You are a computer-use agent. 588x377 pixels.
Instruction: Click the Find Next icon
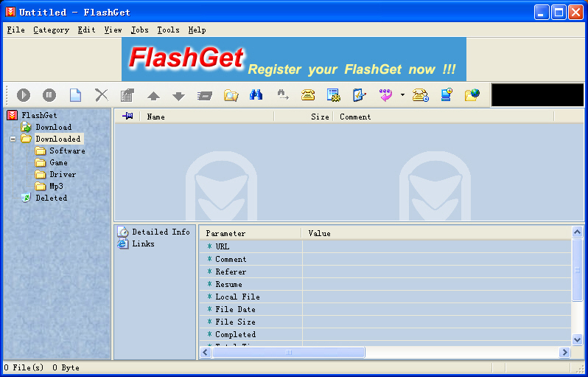point(283,95)
